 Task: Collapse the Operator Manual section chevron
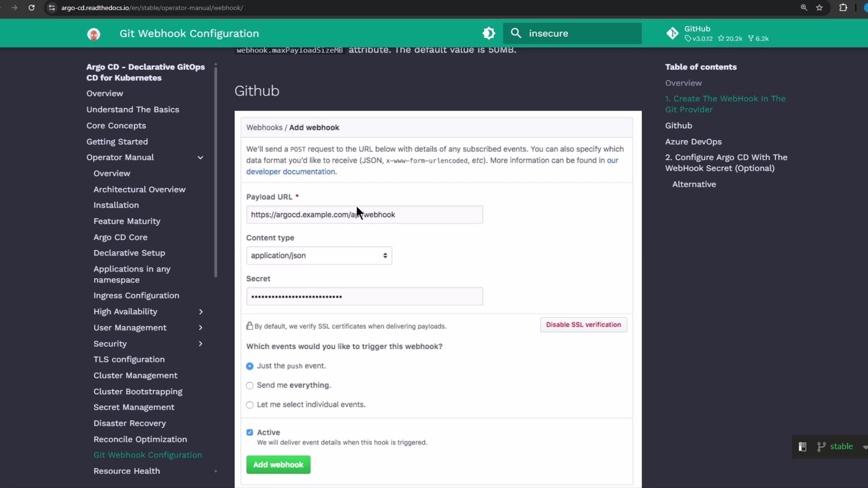pyautogui.click(x=200, y=158)
